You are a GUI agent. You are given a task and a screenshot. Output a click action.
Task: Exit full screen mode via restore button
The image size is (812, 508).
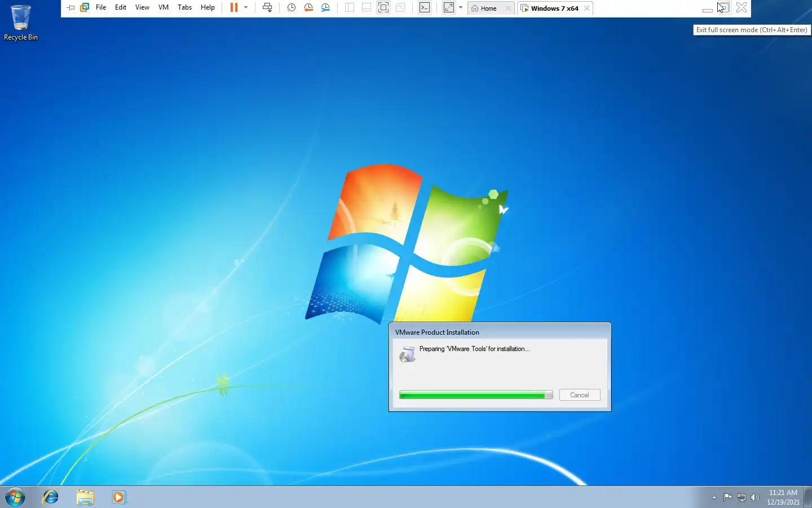724,8
